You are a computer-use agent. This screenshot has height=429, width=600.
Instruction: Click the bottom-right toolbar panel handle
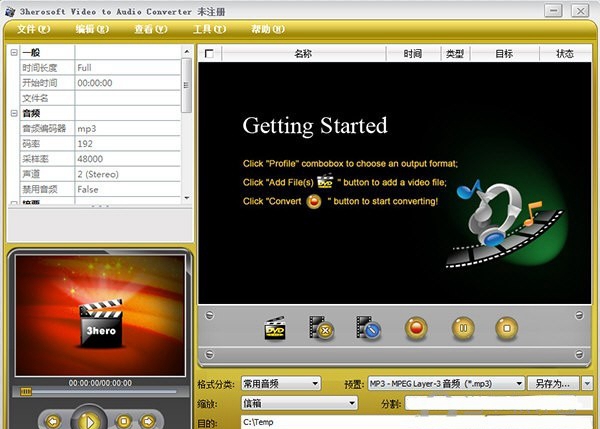pos(579,354)
